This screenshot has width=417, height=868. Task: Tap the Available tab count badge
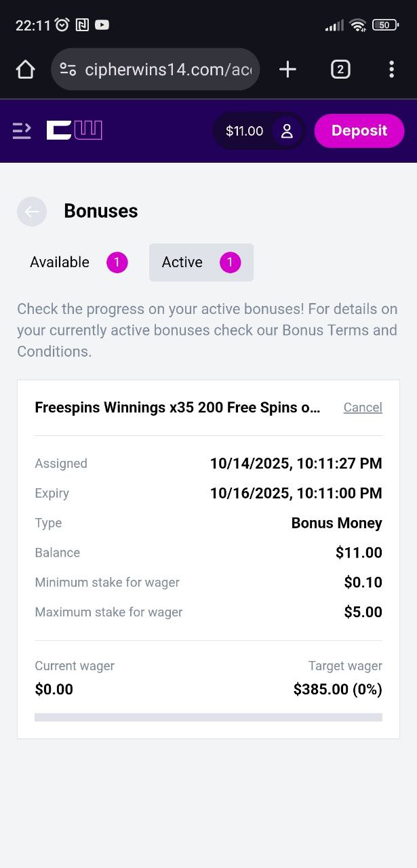coord(117,262)
